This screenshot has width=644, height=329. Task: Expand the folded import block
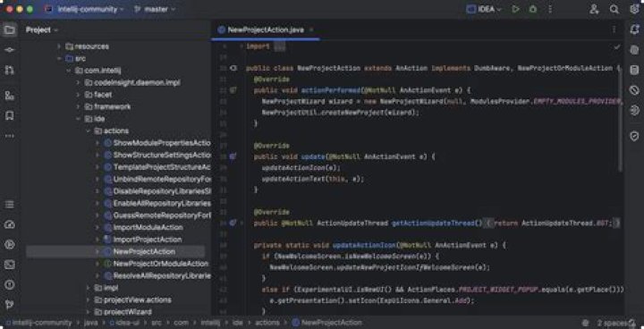click(279, 46)
